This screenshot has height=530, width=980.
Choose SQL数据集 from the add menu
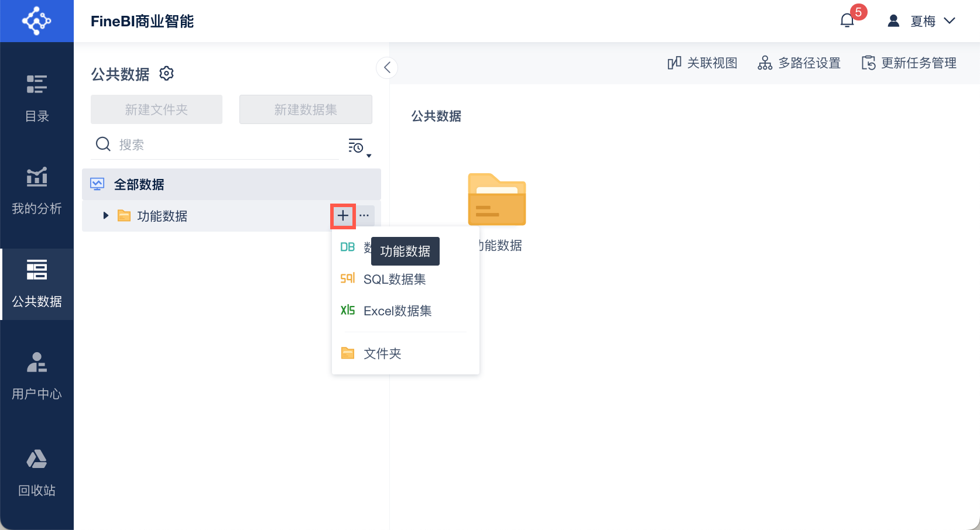pos(395,280)
